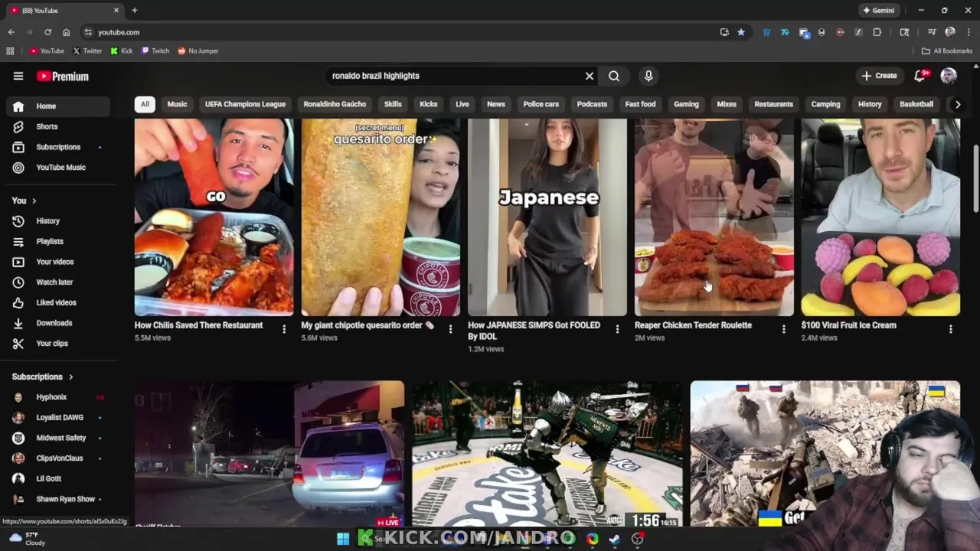Click the Create button
980x551 pixels.
[879, 76]
